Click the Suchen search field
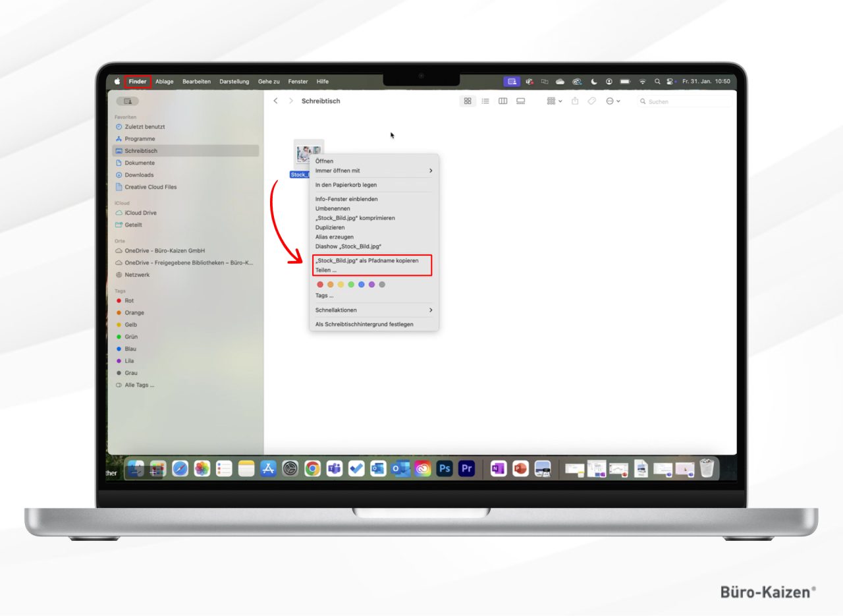The height and width of the screenshot is (616, 843). click(x=685, y=102)
